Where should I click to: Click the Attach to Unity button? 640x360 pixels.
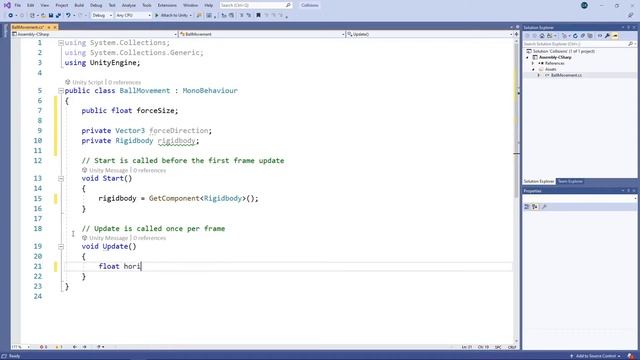point(173,16)
